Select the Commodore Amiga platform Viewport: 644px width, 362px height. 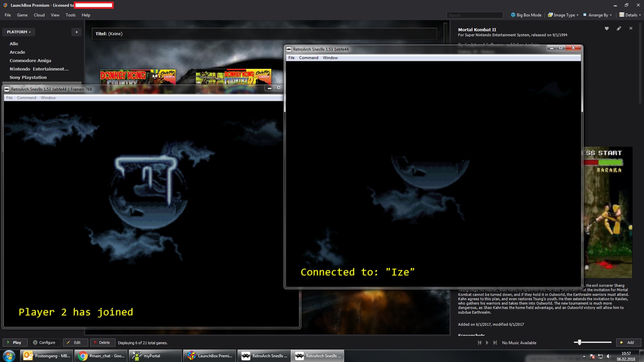(x=31, y=60)
